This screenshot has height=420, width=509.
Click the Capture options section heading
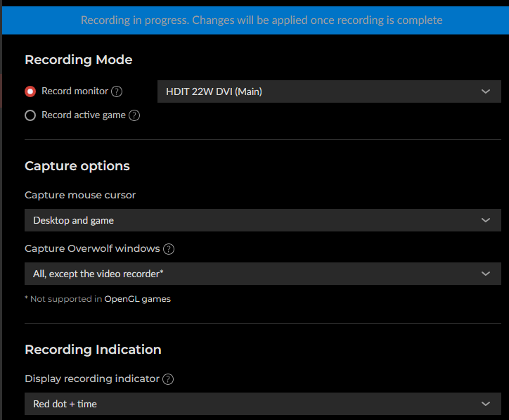click(x=77, y=166)
